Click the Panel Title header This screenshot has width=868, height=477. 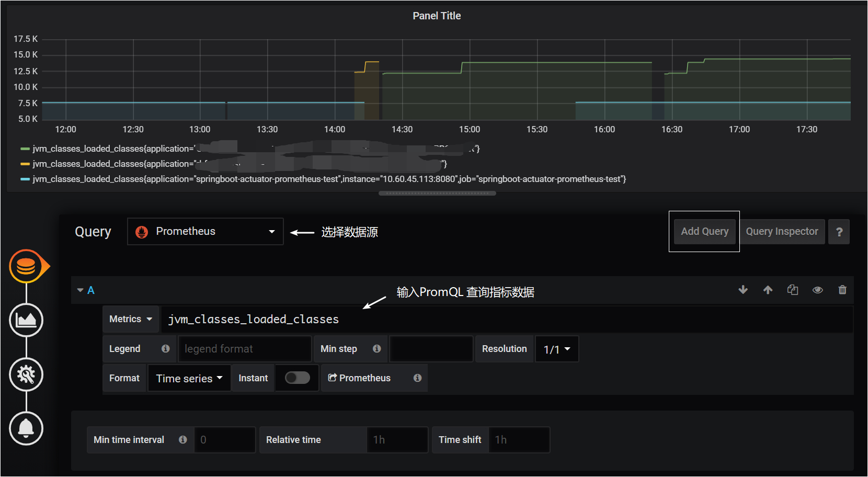tap(437, 16)
